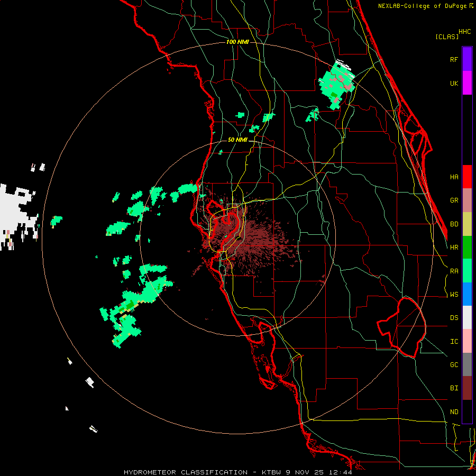Click the "9 NOV 25" date text

coord(305,472)
